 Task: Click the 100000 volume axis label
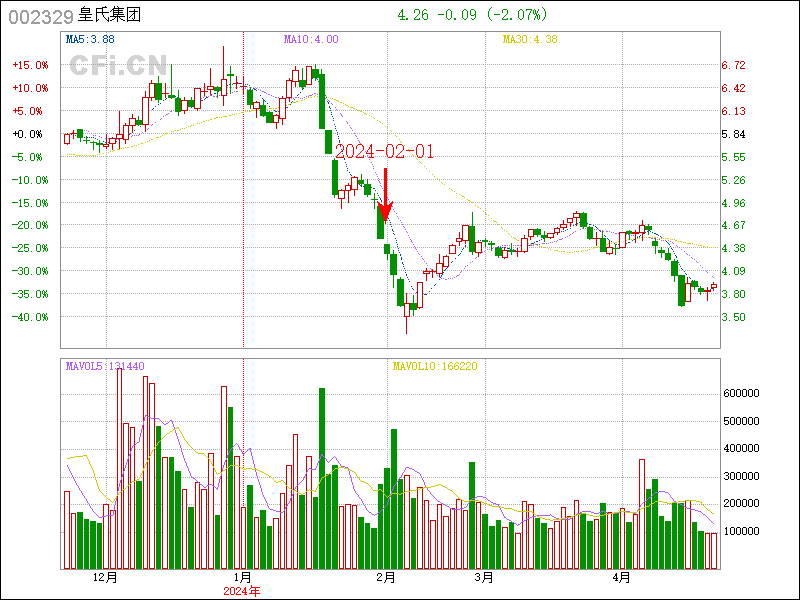(741, 531)
